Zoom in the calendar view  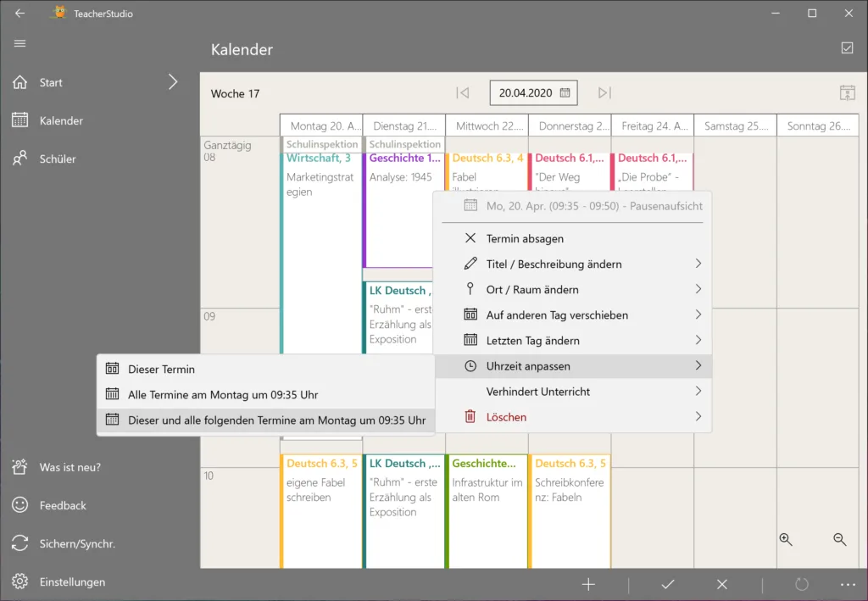pyautogui.click(x=786, y=540)
